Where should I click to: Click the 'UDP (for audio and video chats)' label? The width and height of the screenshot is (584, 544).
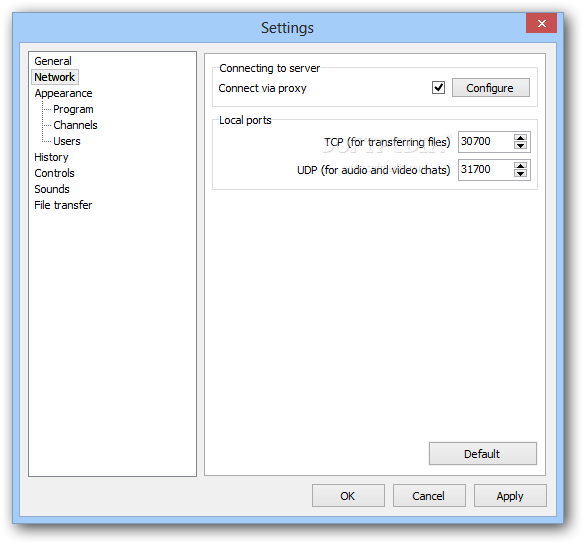coord(374,170)
